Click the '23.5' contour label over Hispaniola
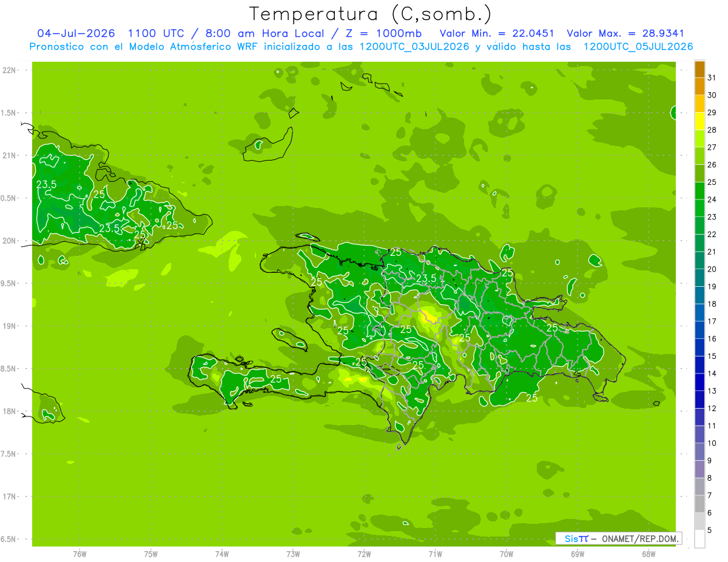This screenshot has height=562, width=728. tap(427, 278)
